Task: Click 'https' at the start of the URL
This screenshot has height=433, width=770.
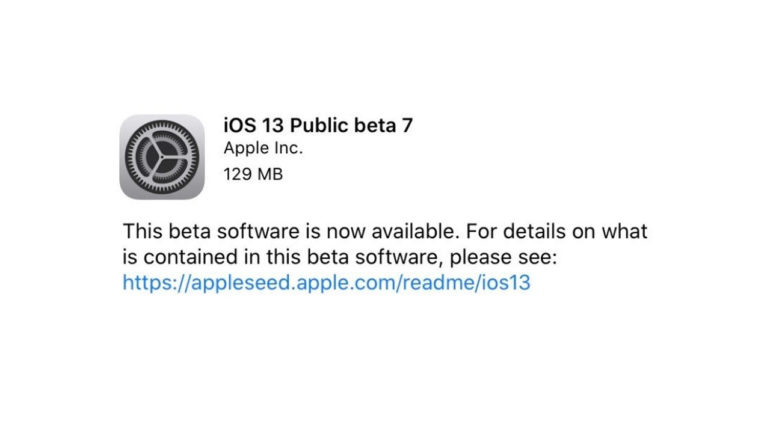Action: pos(146,282)
